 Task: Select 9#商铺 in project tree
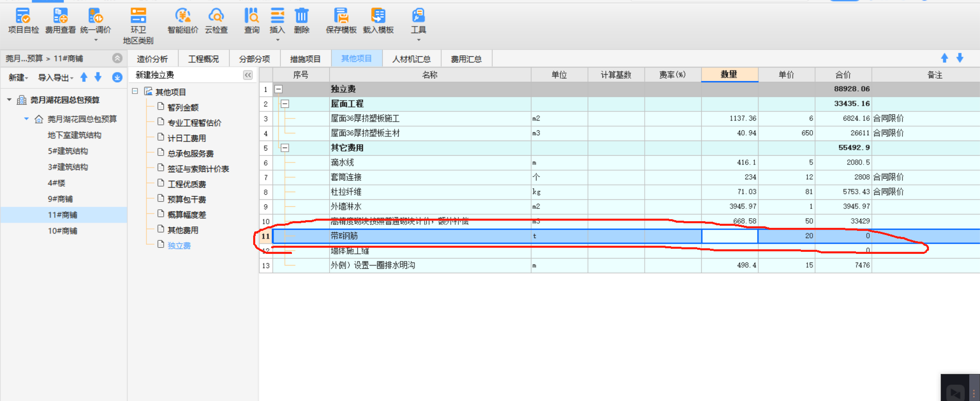(x=60, y=199)
